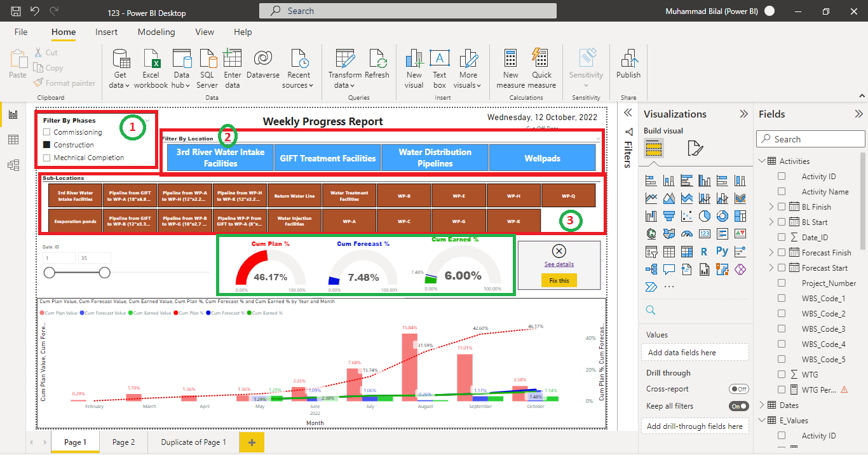Select the Card (123) visual icon
The height and width of the screenshot is (455, 868).
tap(704, 234)
